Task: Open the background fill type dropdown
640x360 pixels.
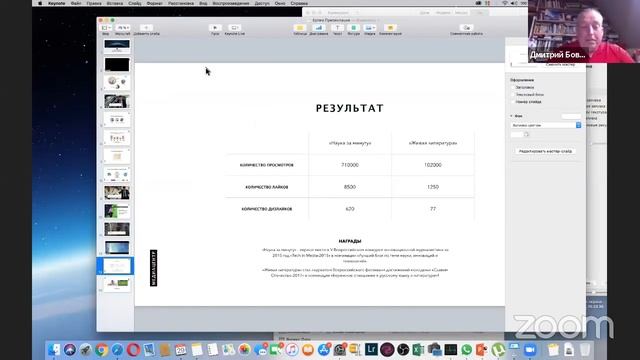Action: pos(546,125)
